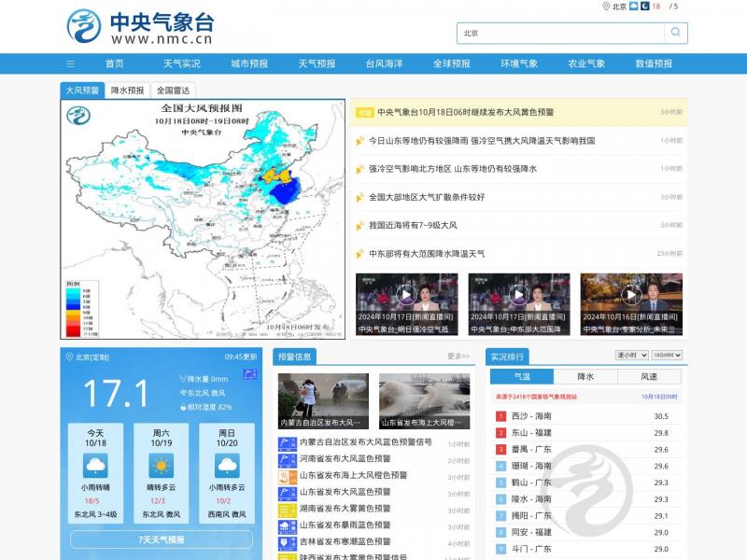Open the 我国近海将有7~9级大风 news link
Screen dimensions: 747x560
tap(413, 225)
